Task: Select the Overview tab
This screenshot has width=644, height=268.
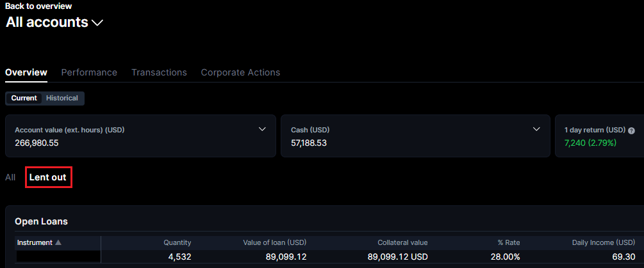Action: [x=26, y=72]
